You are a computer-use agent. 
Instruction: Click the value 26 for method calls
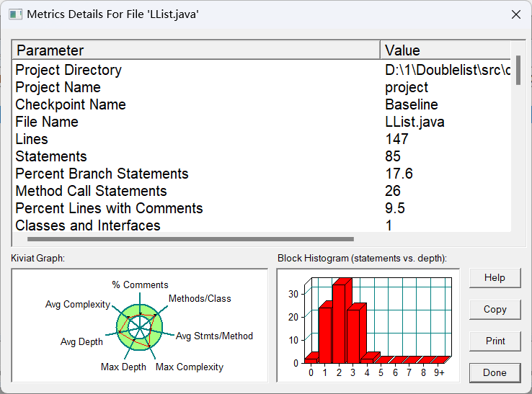pos(393,191)
